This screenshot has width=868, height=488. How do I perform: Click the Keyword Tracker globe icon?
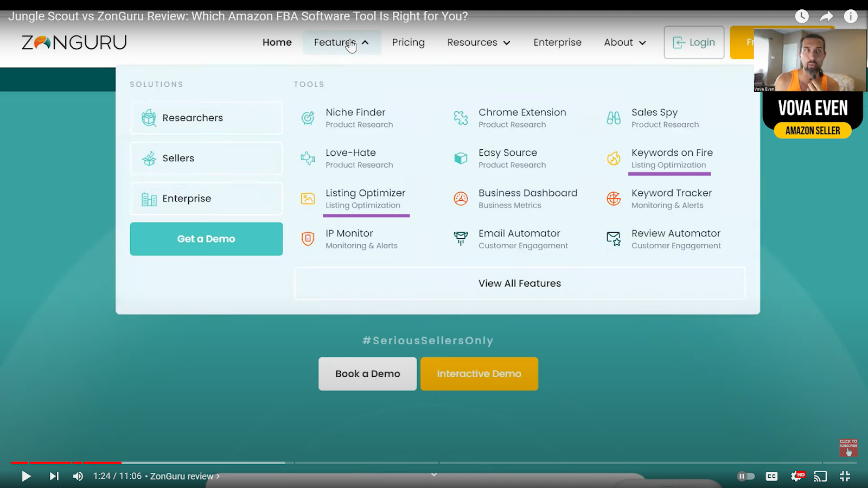[x=614, y=199]
